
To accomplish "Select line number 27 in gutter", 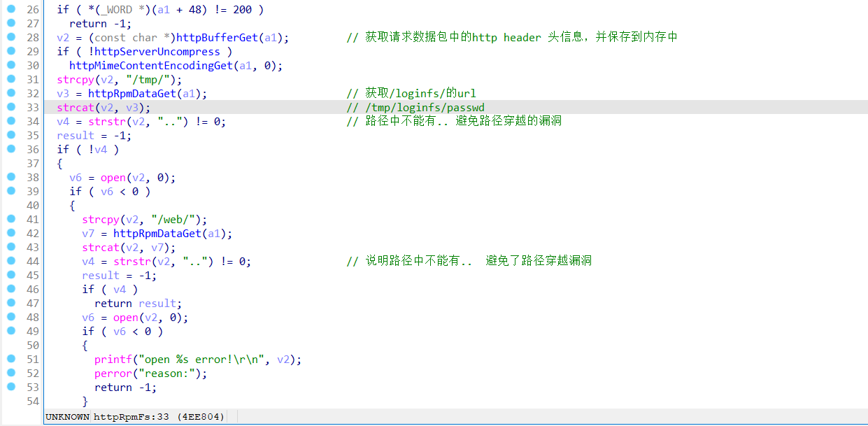I will (x=33, y=23).
